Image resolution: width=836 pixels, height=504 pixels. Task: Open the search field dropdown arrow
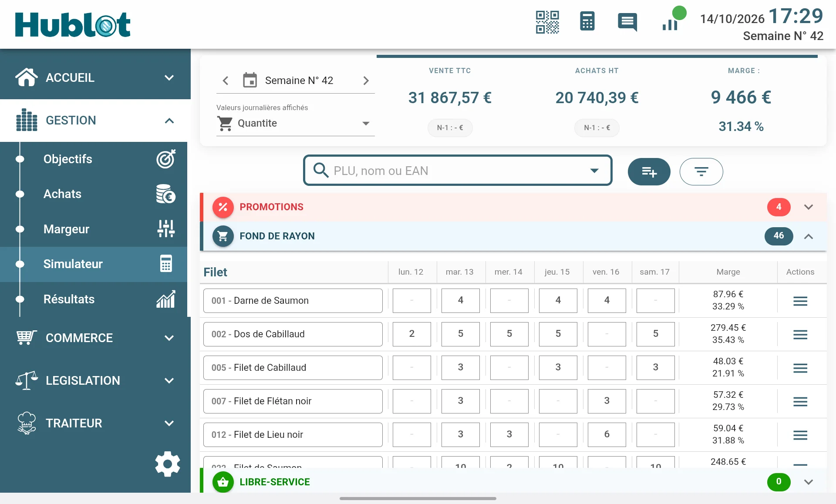click(594, 171)
